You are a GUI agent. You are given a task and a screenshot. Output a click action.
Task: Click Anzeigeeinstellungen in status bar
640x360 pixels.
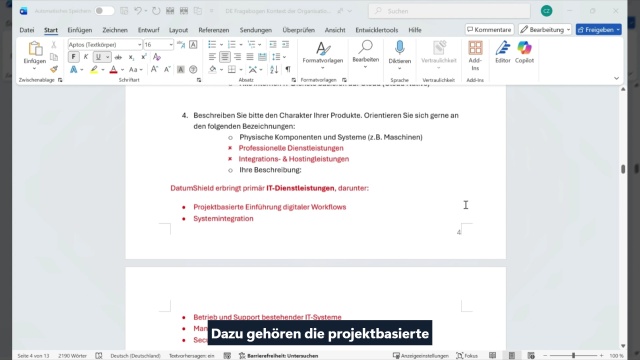coord(420,356)
